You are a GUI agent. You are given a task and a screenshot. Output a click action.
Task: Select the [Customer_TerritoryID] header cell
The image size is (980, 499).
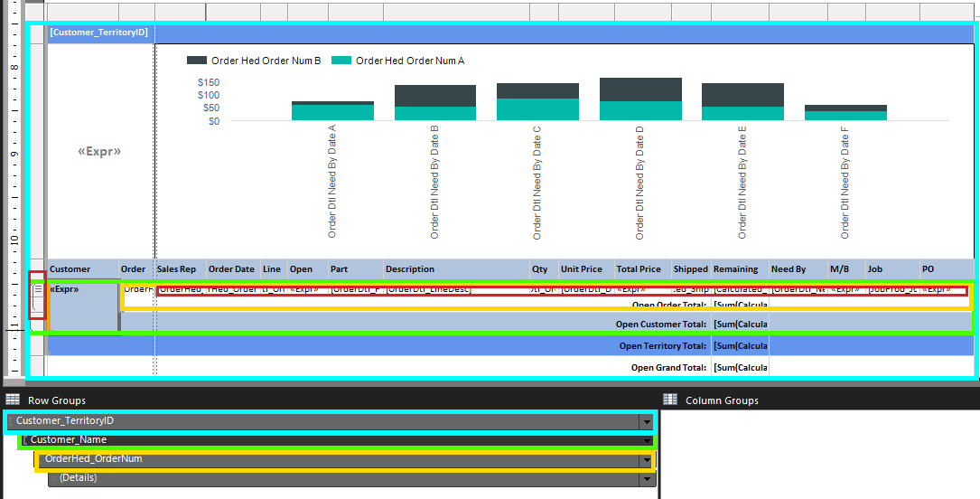(x=100, y=33)
